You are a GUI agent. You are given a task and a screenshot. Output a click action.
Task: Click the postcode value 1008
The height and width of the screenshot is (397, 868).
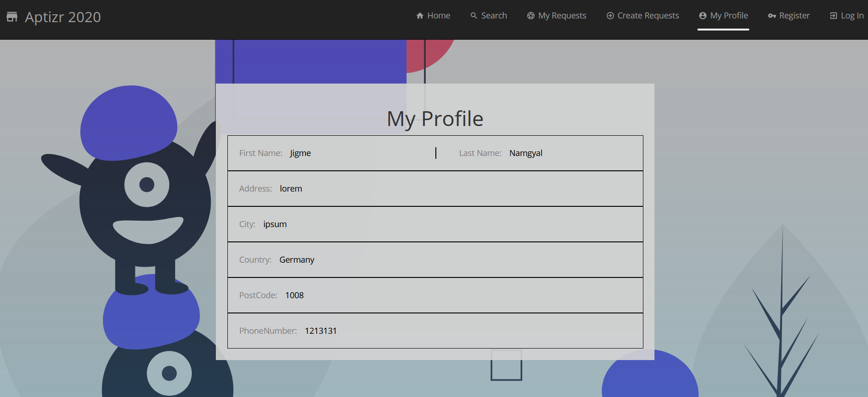click(294, 295)
